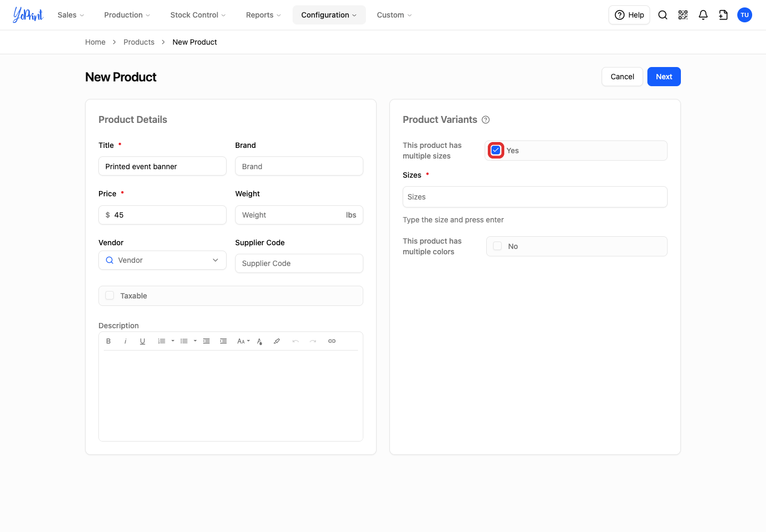Open the Sales menu

tap(71, 15)
